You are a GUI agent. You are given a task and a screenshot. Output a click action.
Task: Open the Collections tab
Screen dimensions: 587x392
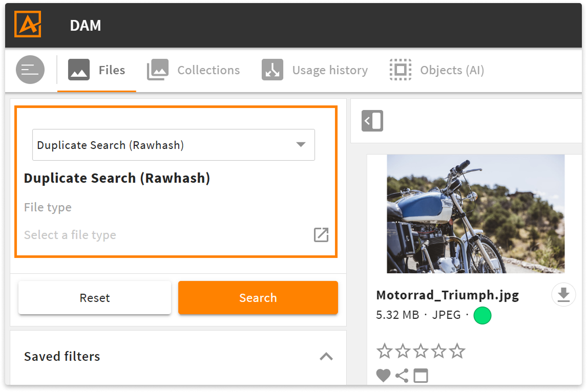(x=194, y=70)
